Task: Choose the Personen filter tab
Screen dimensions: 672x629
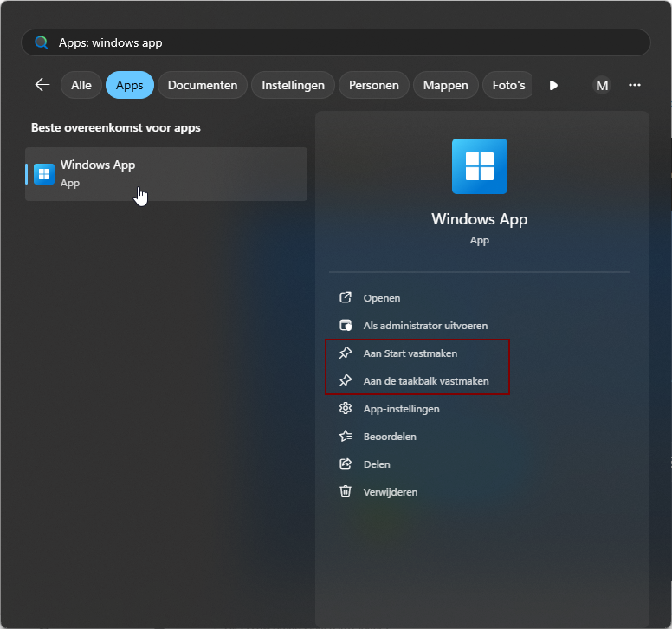Action: [374, 85]
